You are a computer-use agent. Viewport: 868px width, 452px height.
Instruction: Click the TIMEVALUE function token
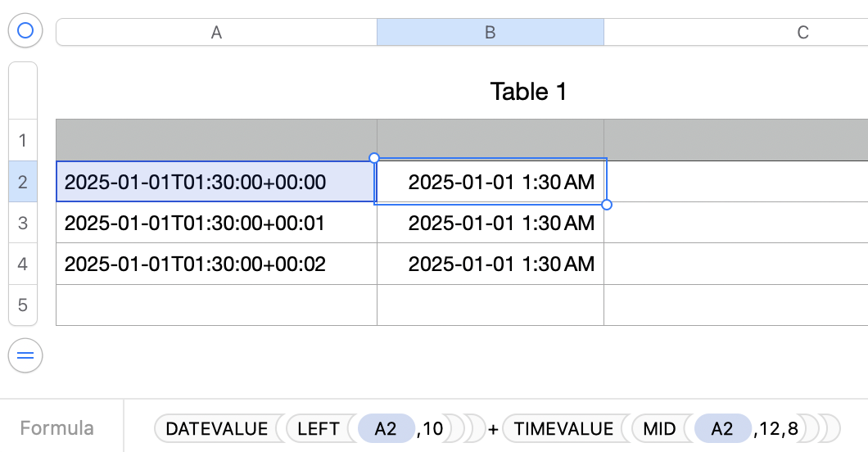click(563, 428)
